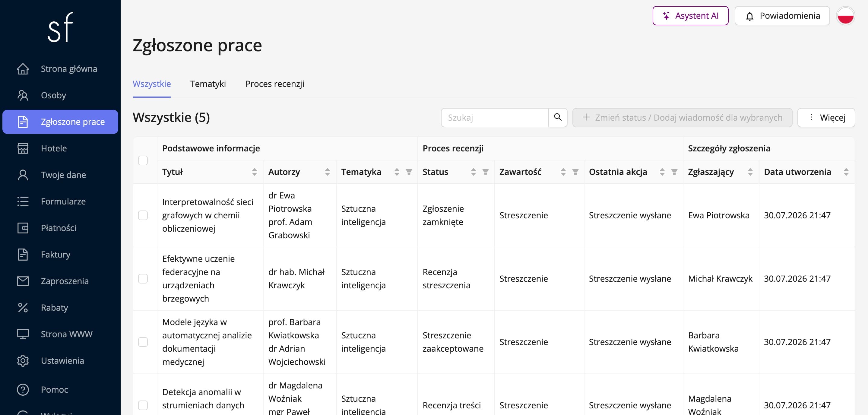This screenshot has height=415, width=868.
Task: Open Ustawienia in the sidebar
Action: (60, 361)
